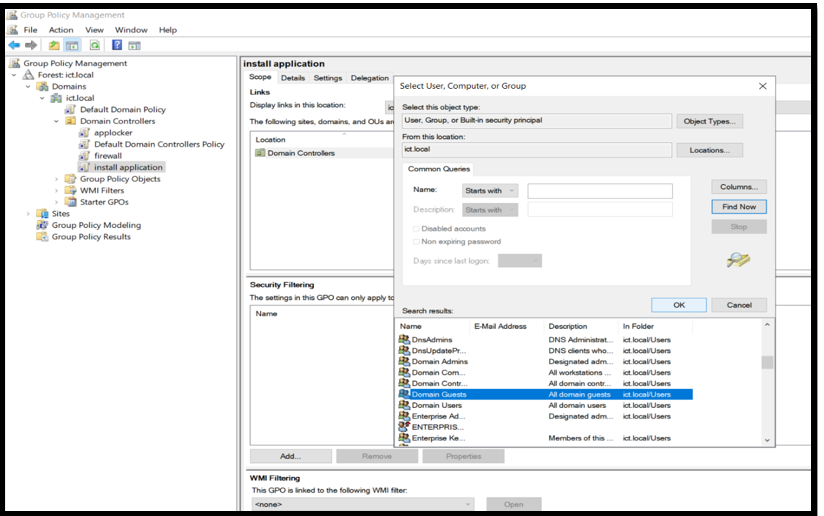Click the Back arrow toolbar icon
This screenshot has height=516, width=824.
(x=14, y=45)
